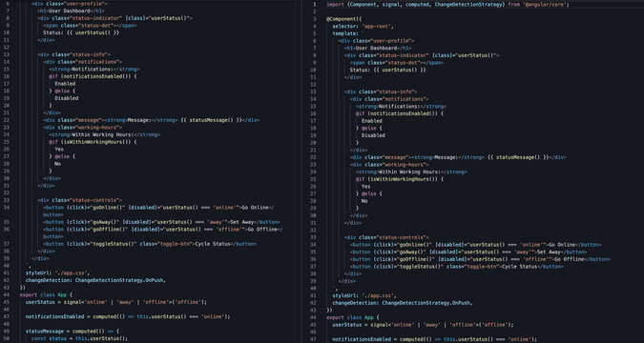Click 'notificationsEnabled = computed' line in left pane
This screenshot has width=644, height=343.
click(x=128, y=316)
